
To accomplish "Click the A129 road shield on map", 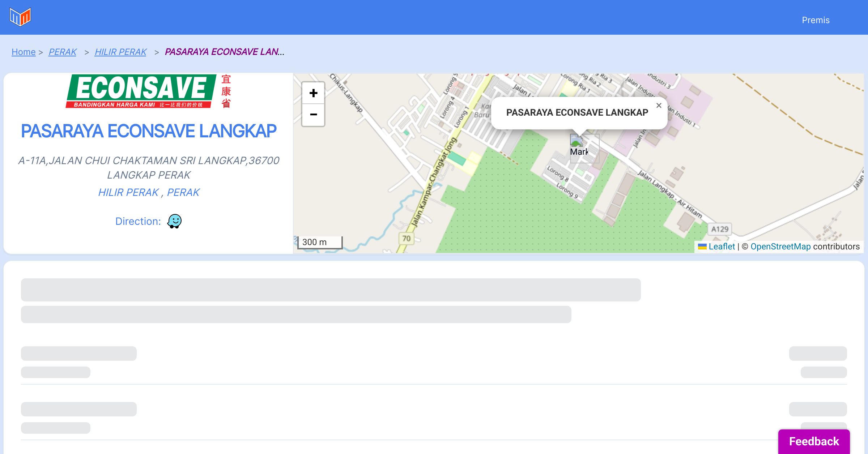I will (x=720, y=229).
